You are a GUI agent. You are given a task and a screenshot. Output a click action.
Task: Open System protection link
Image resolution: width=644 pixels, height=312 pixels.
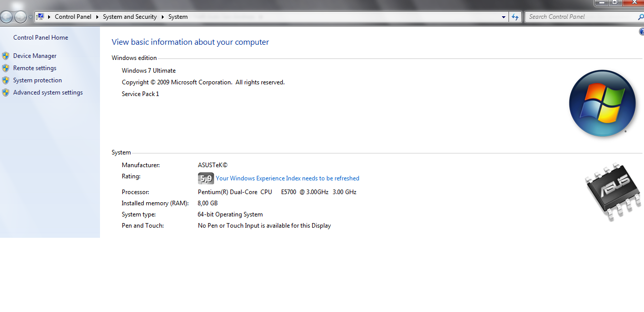[38, 80]
